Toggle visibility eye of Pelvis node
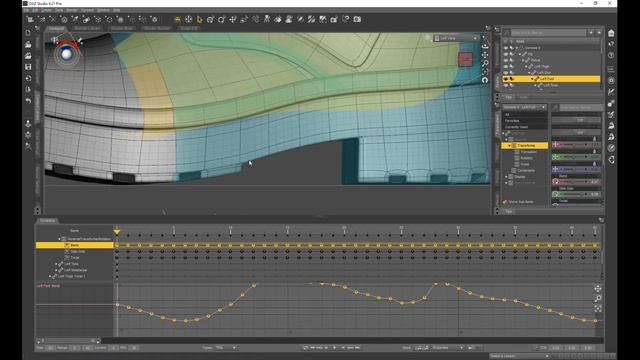The image size is (640, 360). pyautogui.click(x=506, y=60)
